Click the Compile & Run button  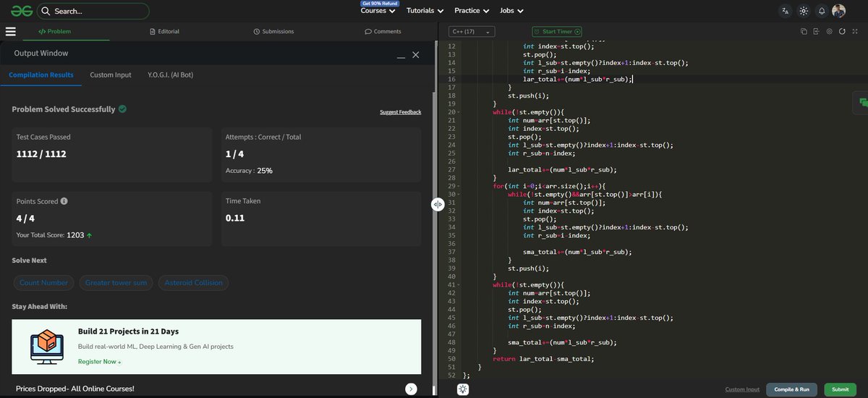point(793,389)
